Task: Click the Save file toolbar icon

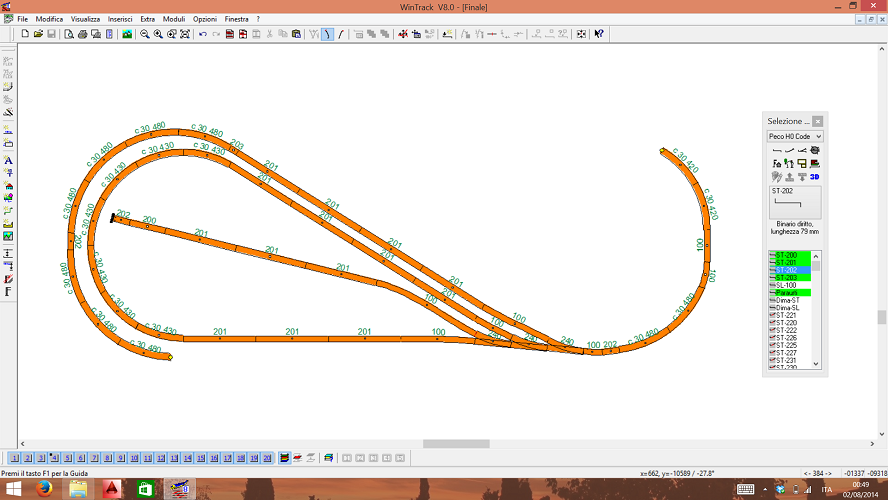Action: coord(51,34)
